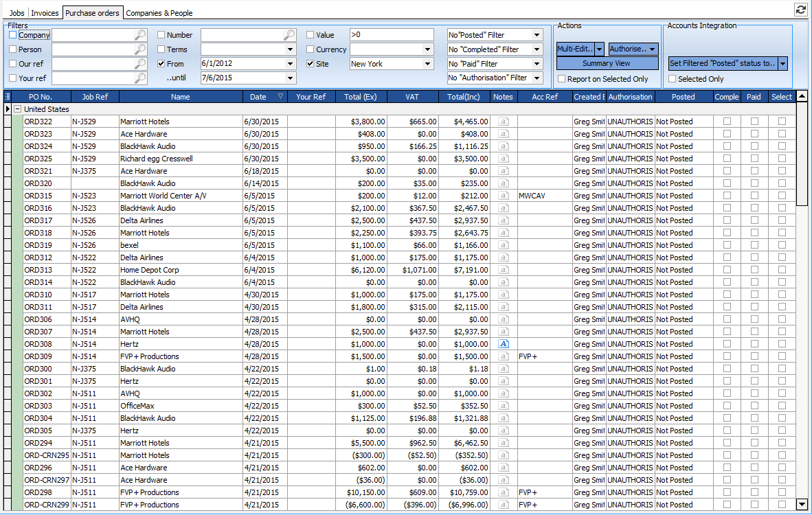
Task: Click the Company filter search magnifier
Action: (x=139, y=35)
